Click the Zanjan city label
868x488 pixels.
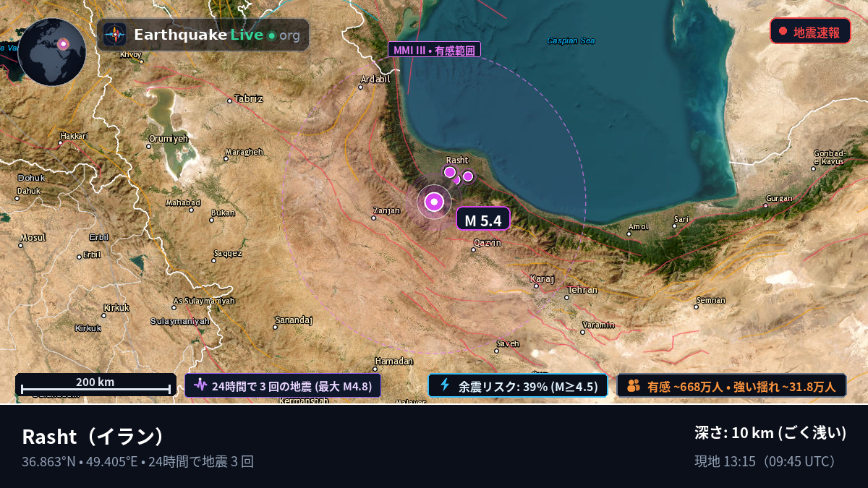(x=386, y=210)
